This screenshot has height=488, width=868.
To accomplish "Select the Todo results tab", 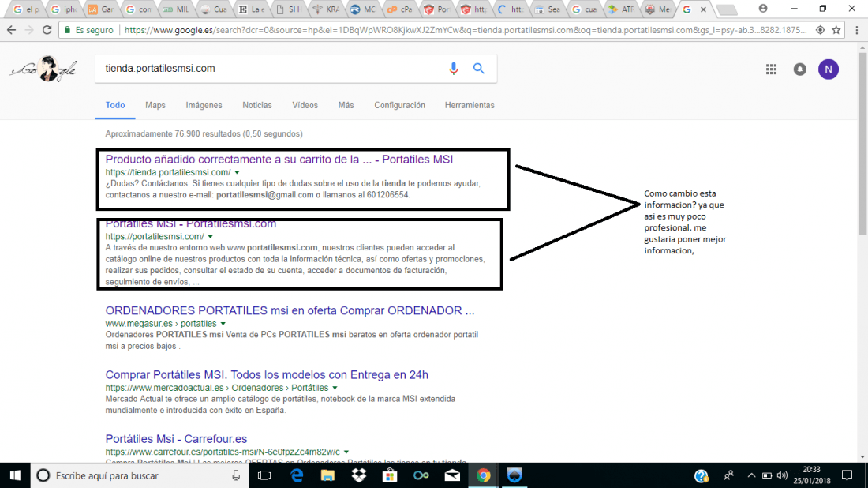I will click(115, 105).
